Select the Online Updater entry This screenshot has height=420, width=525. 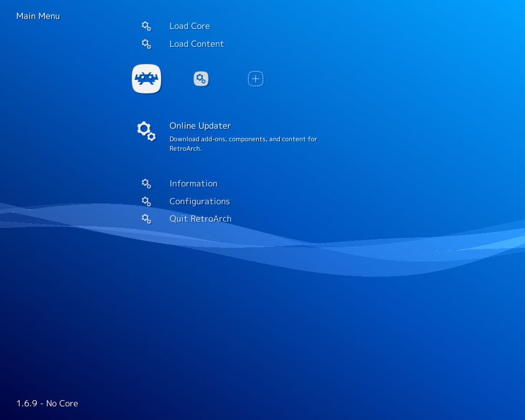[200, 125]
